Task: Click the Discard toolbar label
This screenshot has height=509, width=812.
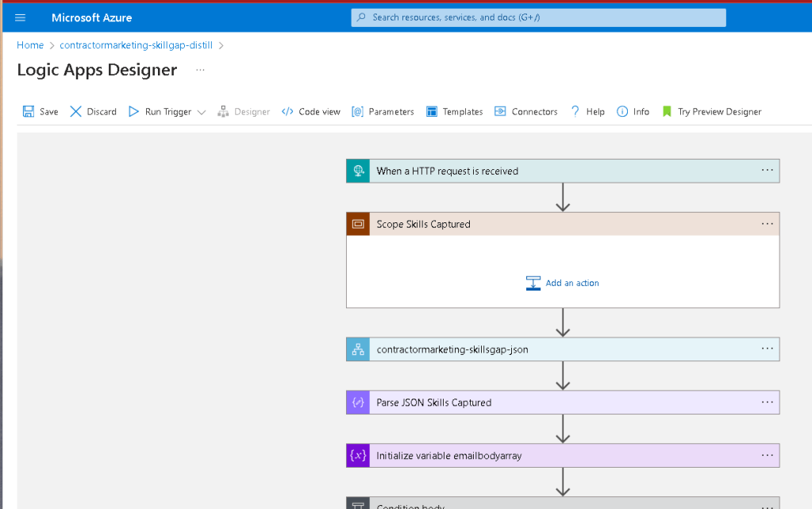Action: (102, 111)
